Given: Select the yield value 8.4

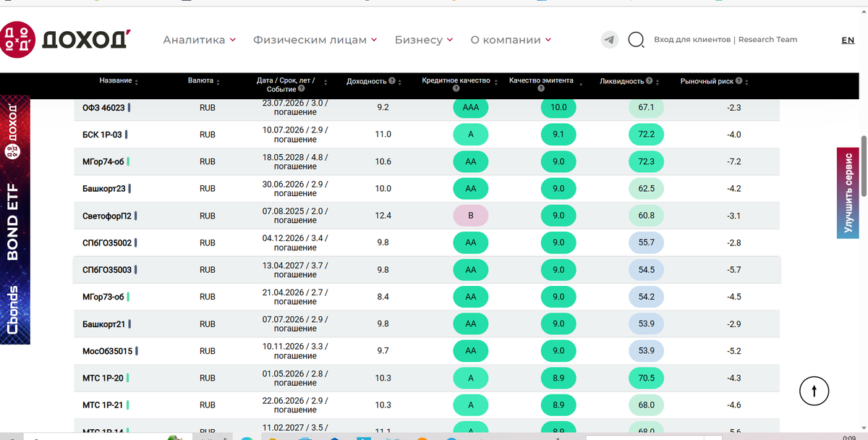Looking at the screenshot, I should click(383, 297).
